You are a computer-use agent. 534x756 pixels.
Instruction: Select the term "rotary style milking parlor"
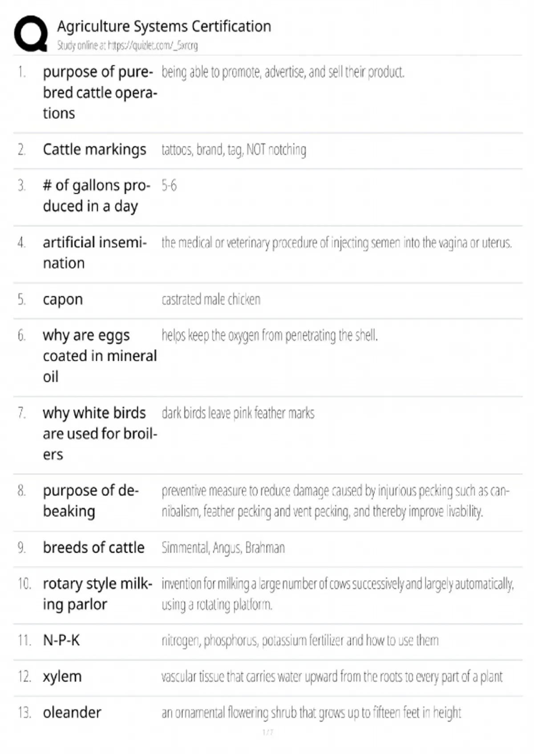[x=97, y=594]
